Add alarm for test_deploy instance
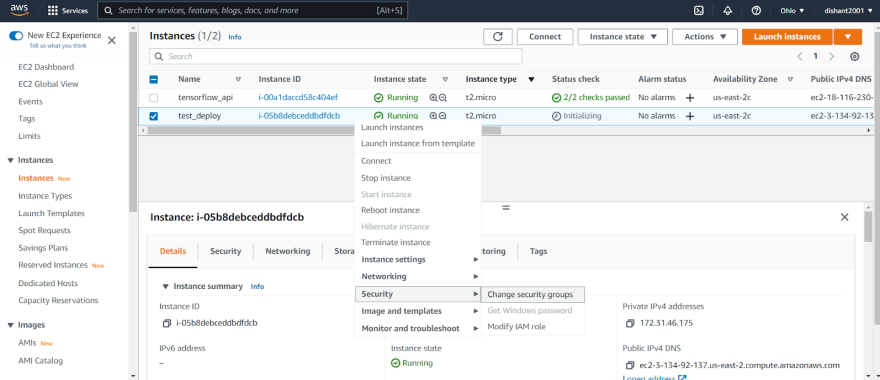The image size is (880, 380). [x=690, y=116]
